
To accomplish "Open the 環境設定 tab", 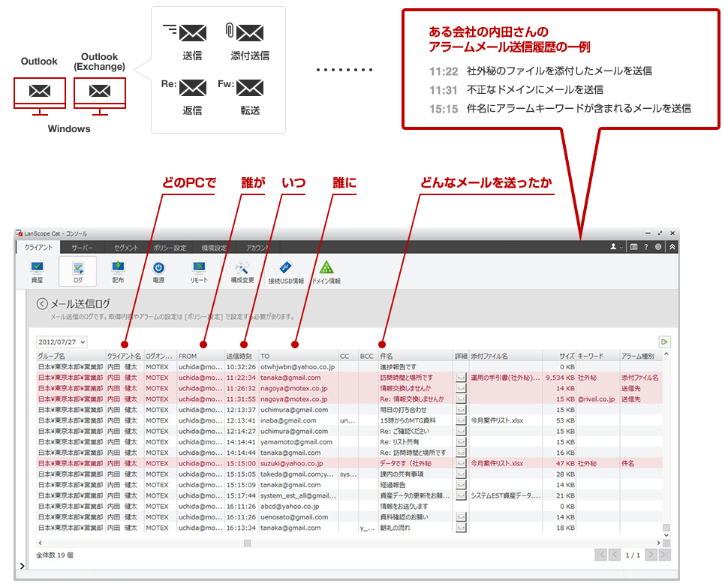I will [214, 248].
